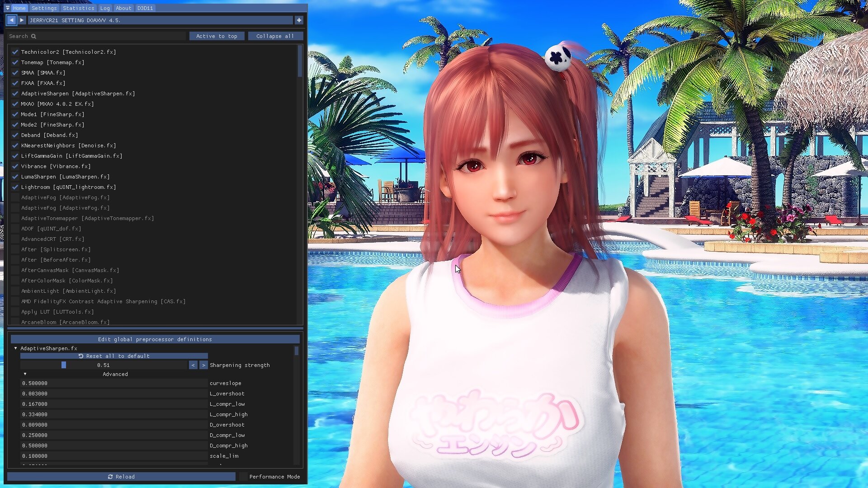The width and height of the screenshot is (868, 488).
Task: Select the Mode2 [FineSharp.fx] row
Action: click(52, 125)
